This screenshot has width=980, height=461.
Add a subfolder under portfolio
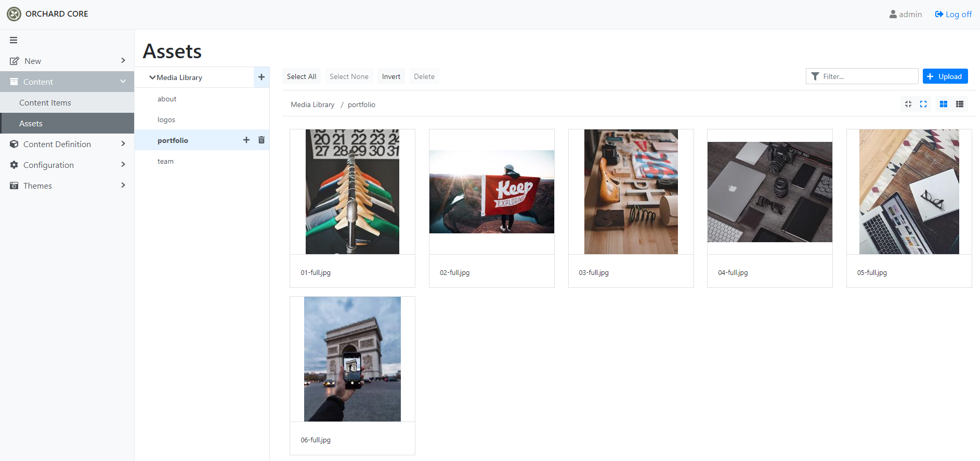coord(246,140)
